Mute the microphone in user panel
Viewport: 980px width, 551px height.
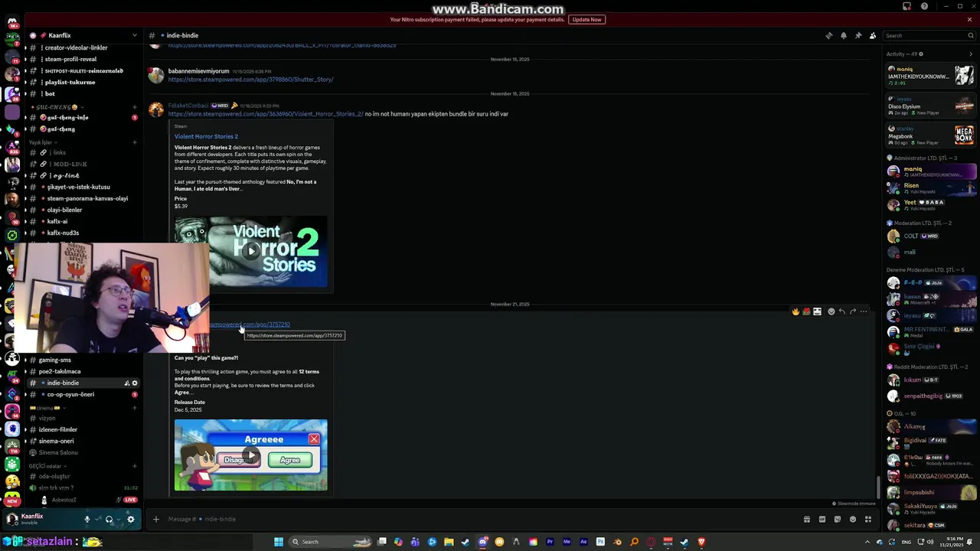[87, 519]
